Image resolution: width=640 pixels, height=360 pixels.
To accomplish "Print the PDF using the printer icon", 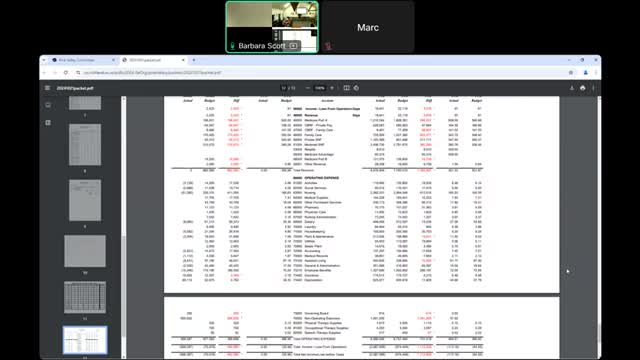I will point(582,88).
